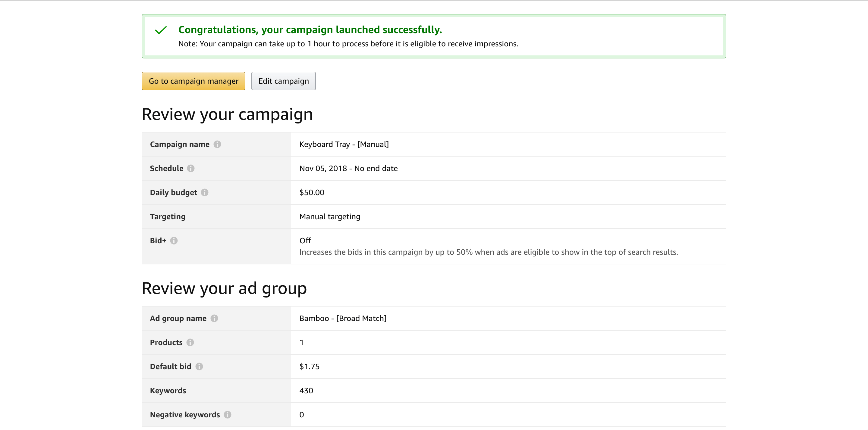Click the Negative keywords info icon
This screenshot has width=868, height=430.
click(x=228, y=415)
